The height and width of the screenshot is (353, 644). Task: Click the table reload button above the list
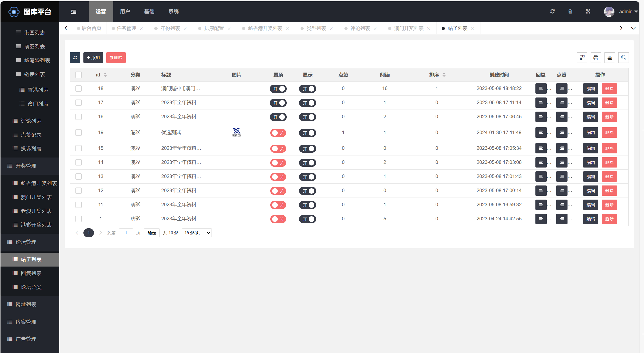[75, 57]
